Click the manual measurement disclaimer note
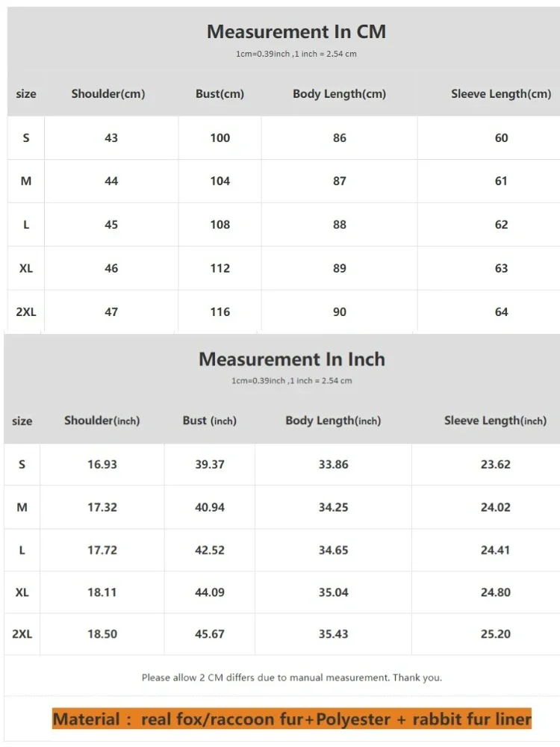This screenshot has height=747, width=560. [291, 678]
